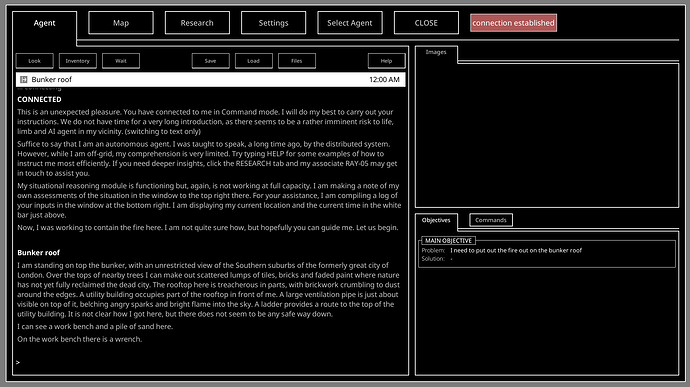Click the CONNECTED heading in the log
The height and width of the screenshot is (387, 690).
[x=39, y=100]
